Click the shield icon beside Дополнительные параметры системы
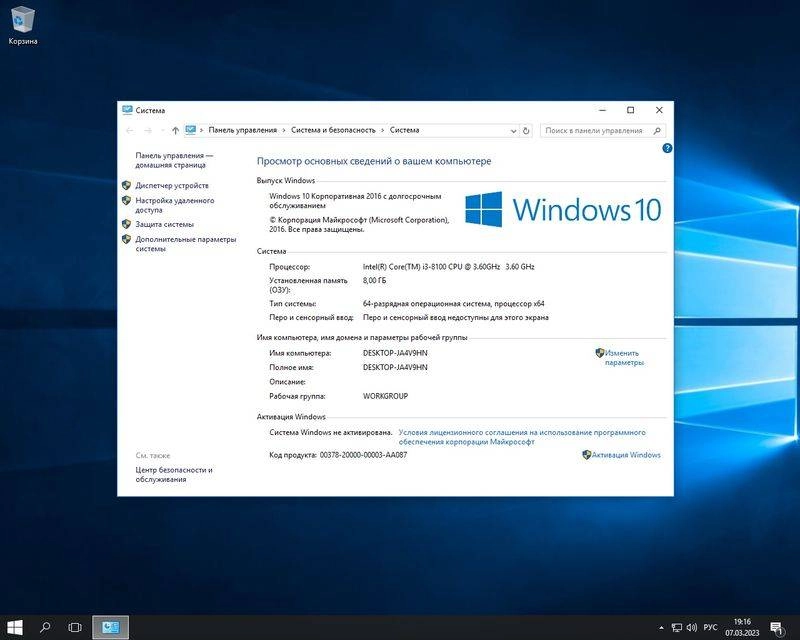800x640 pixels. pyautogui.click(x=127, y=239)
